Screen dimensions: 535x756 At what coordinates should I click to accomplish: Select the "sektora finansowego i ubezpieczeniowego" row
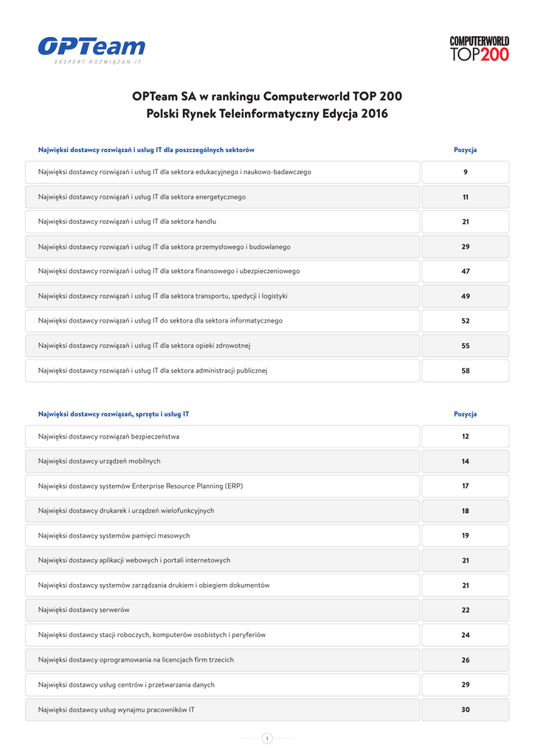point(169,271)
